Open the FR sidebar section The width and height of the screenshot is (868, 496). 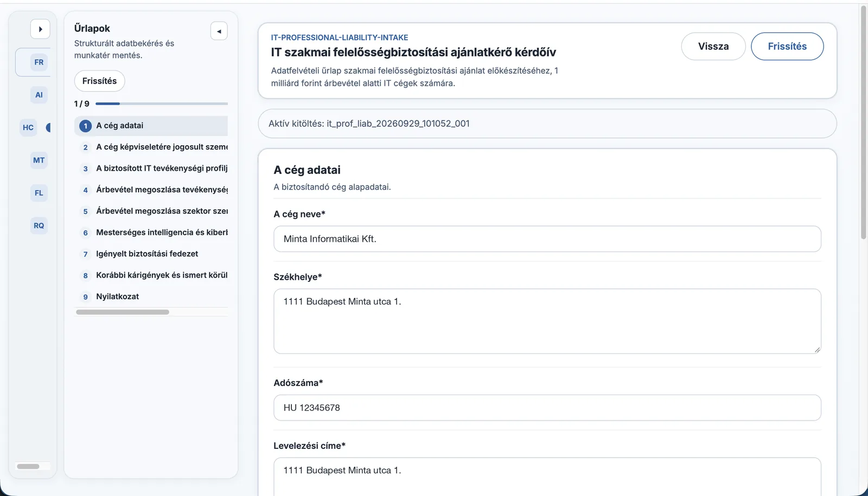(x=39, y=62)
